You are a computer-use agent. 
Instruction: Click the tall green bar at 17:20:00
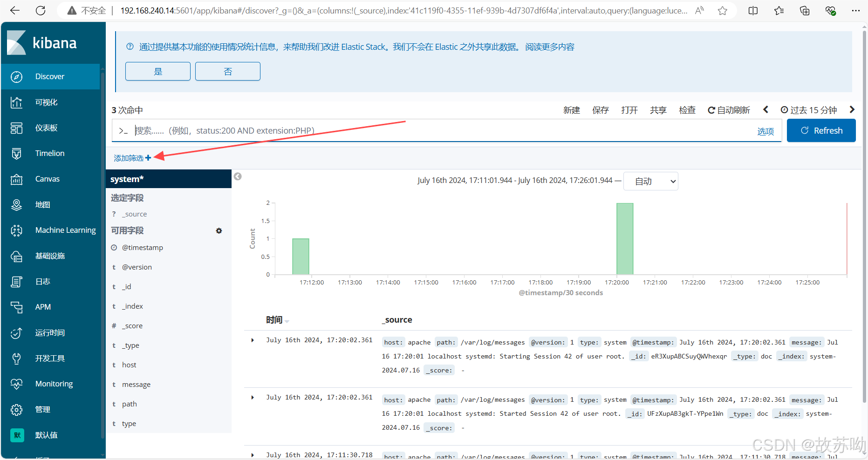(x=625, y=238)
